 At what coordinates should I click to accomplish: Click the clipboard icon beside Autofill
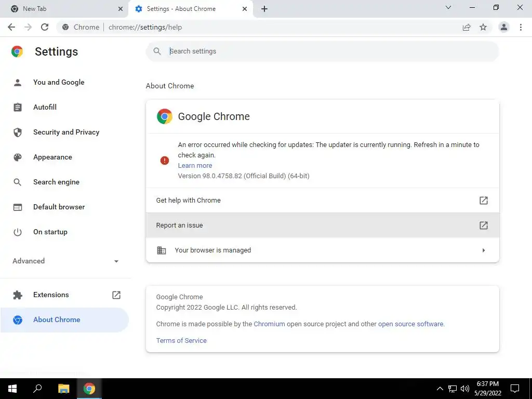coord(18,107)
